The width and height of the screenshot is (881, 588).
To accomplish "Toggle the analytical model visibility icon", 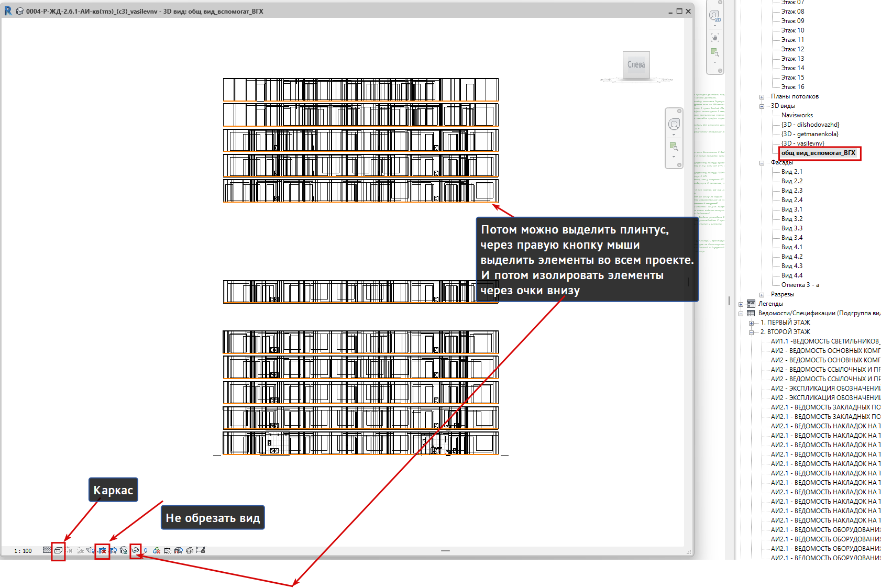I will tap(179, 550).
